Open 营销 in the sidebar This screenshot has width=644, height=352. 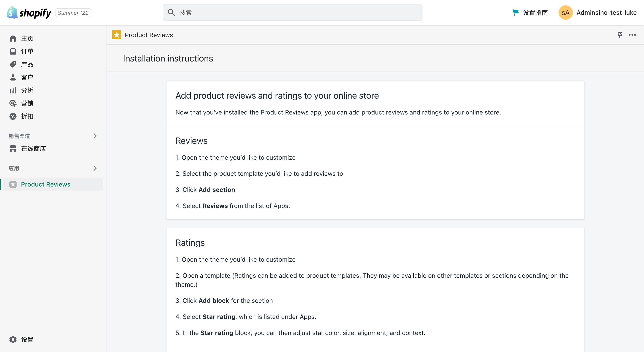tap(27, 103)
